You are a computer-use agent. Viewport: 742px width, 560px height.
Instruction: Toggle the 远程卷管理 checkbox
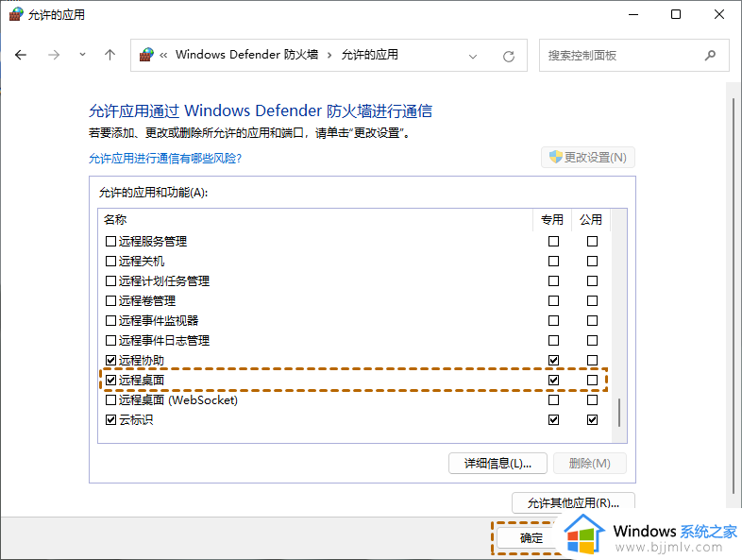[x=110, y=301]
